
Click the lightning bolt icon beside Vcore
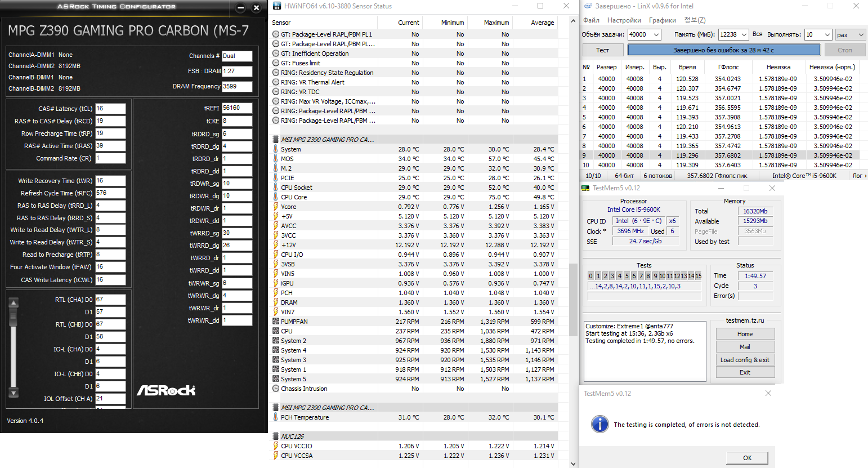pos(276,207)
